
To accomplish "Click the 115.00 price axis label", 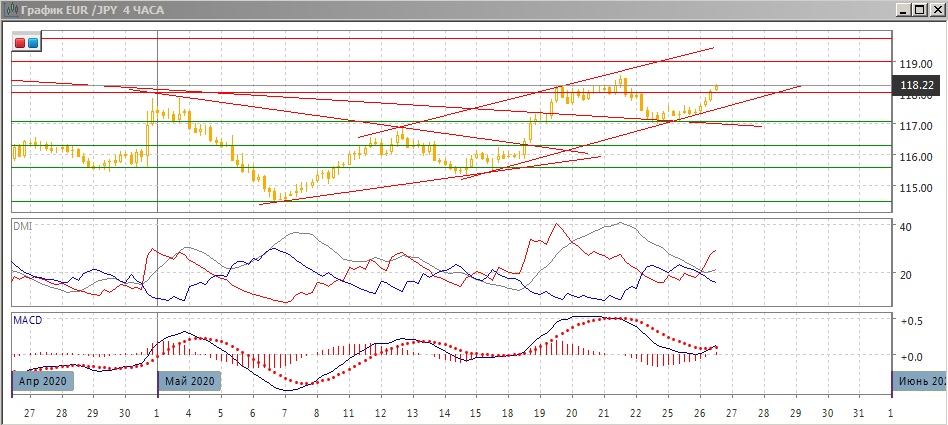I will point(915,187).
